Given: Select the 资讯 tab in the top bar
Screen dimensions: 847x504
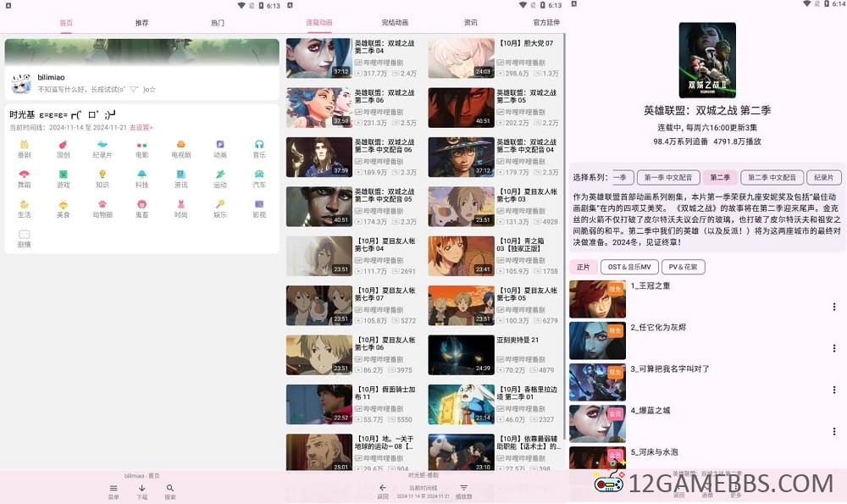Looking at the screenshot, I should tap(470, 23).
